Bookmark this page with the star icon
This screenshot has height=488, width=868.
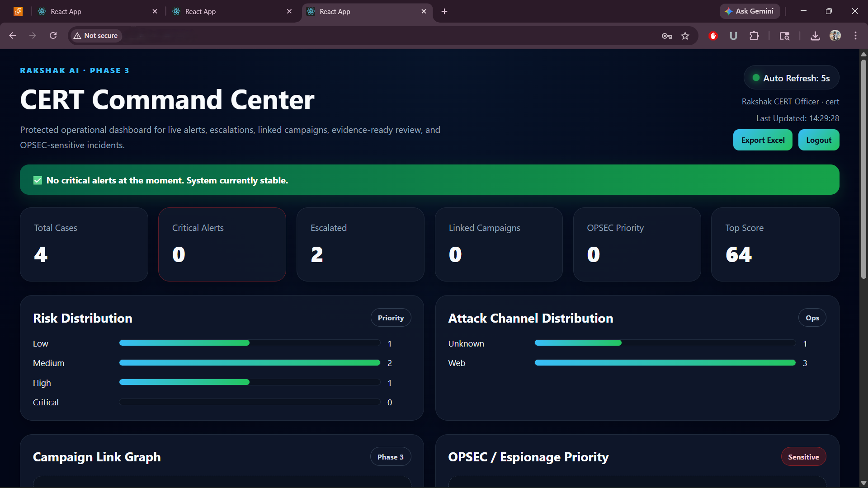pyautogui.click(x=685, y=36)
